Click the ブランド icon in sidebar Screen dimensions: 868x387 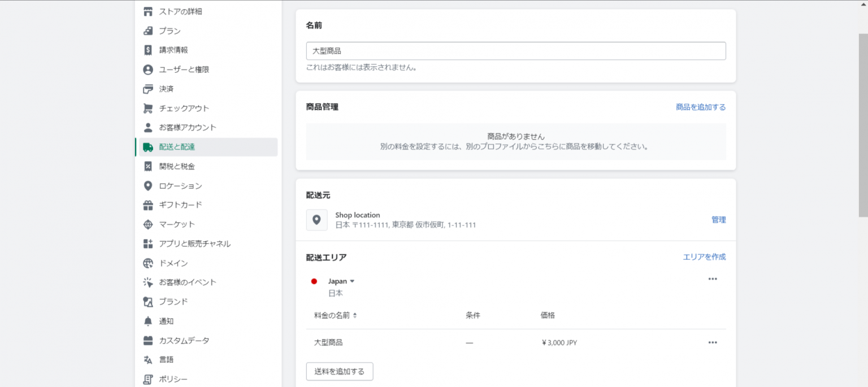(148, 301)
